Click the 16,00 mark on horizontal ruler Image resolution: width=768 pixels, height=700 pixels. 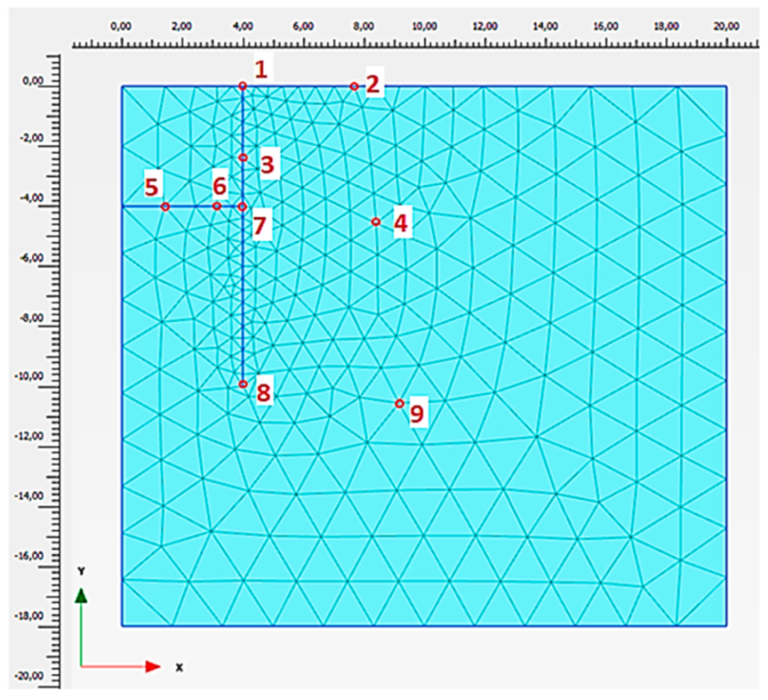point(605,27)
